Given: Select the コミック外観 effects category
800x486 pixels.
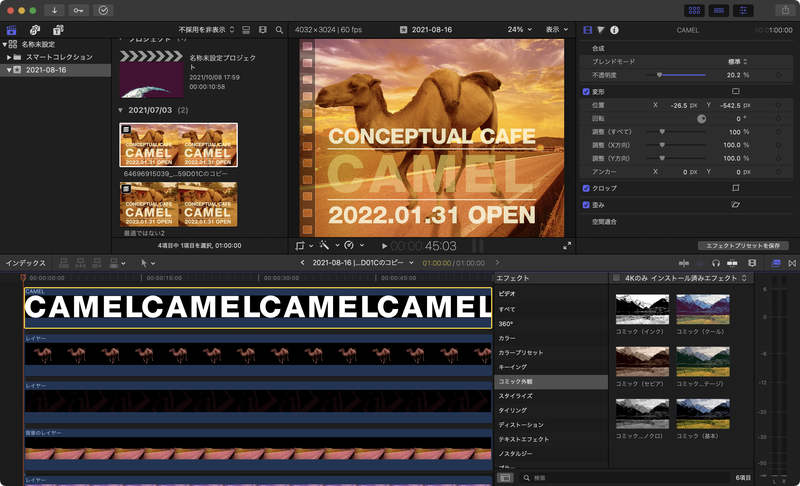Looking at the screenshot, I should 551,381.
